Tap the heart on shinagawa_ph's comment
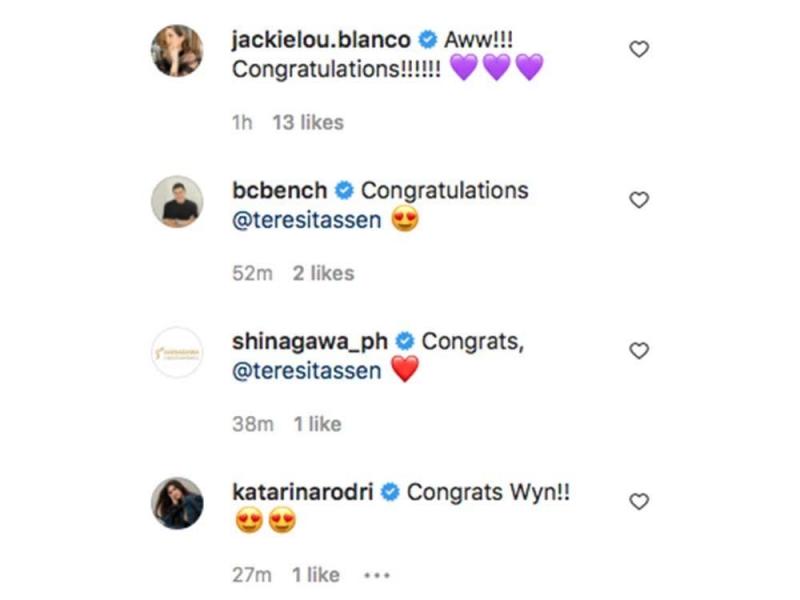Image resolution: width=800 pixels, height=600 pixels. pos(638,350)
